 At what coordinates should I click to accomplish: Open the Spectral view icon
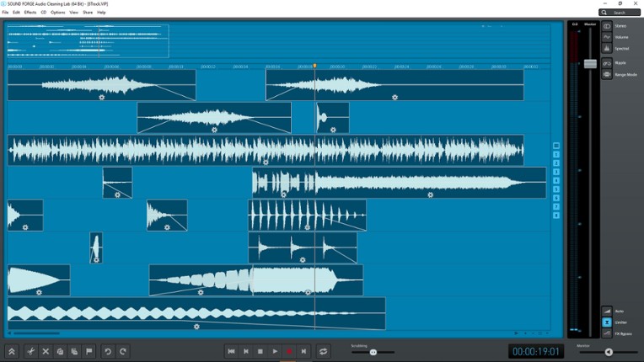[x=607, y=49]
